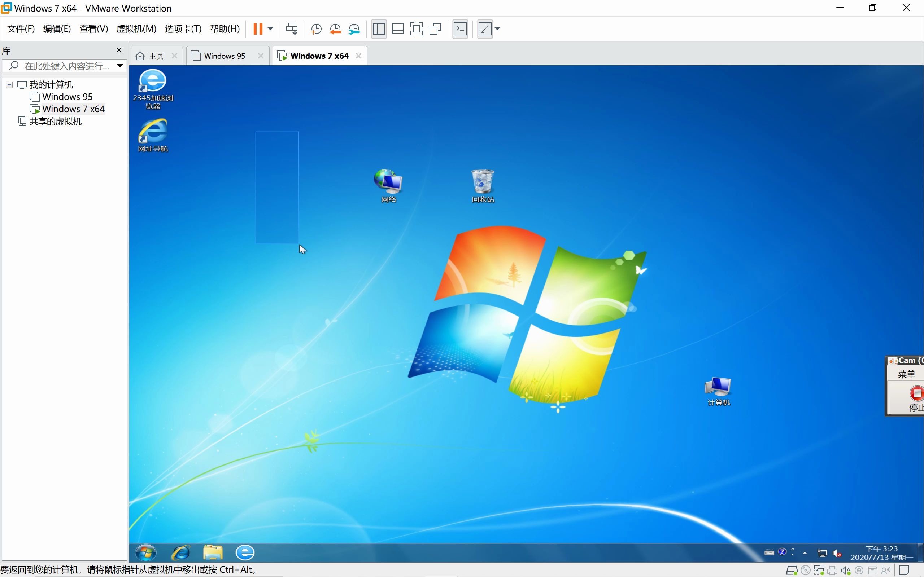Click the Windows 7 Start button
Image resolution: width=924 pixels, height=577 pixels.
coord(146,552)
